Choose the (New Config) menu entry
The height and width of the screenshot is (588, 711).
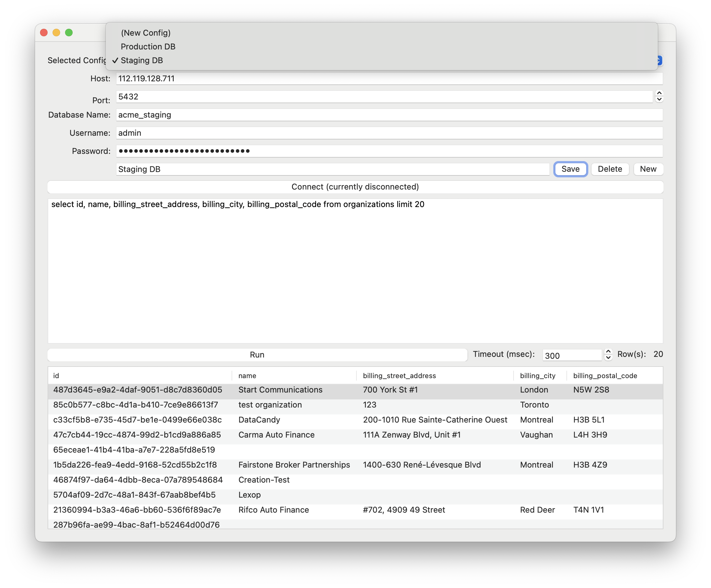(x=146, y=33)
